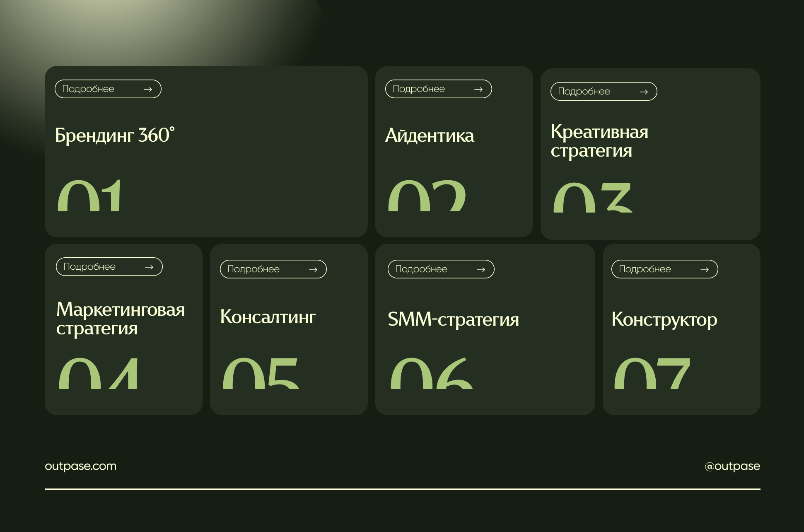Image resolution: width=804 pixels, height=532 pixels.
Task: Click the SMM-стратегия heading
Action: click(x=453, y=319)
